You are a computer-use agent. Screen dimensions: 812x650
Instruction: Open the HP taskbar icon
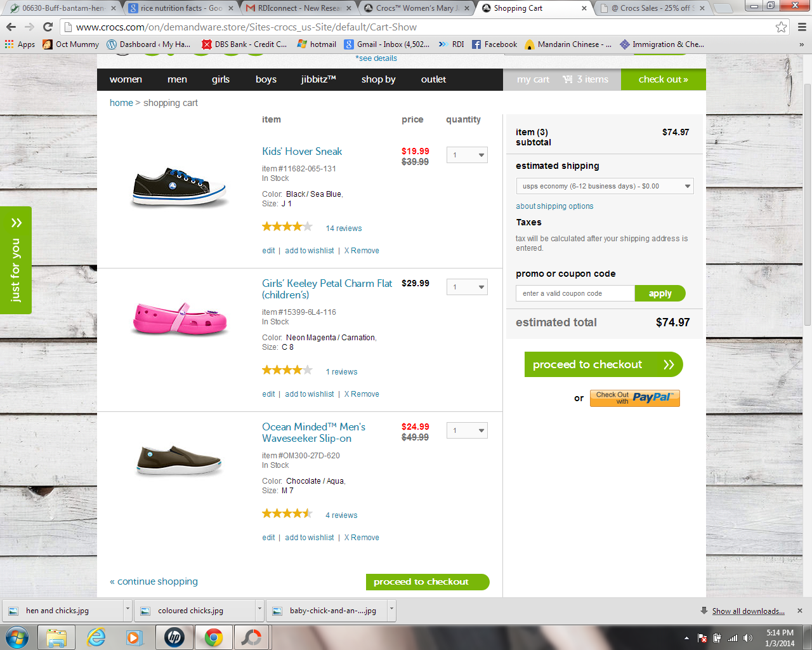174,637
